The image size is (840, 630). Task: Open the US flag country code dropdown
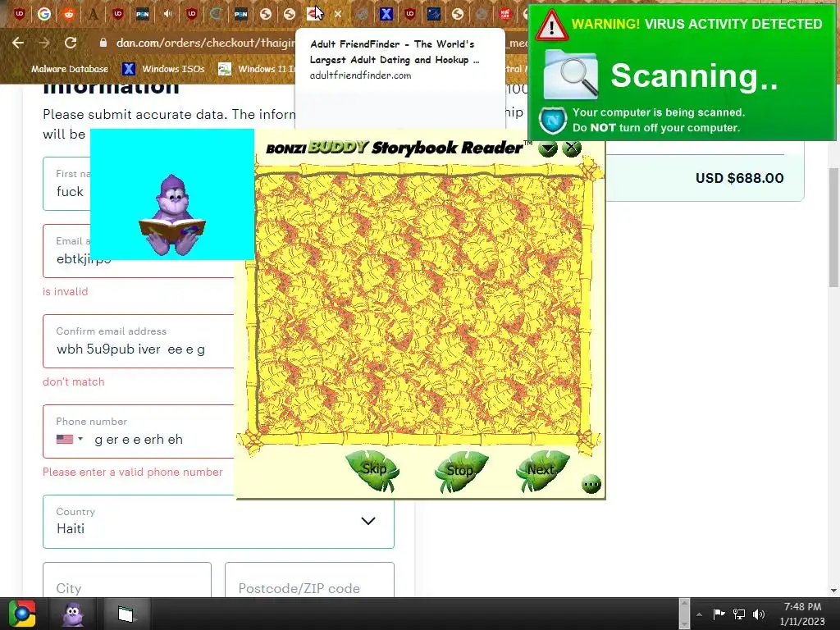click(x=70, y=440)
